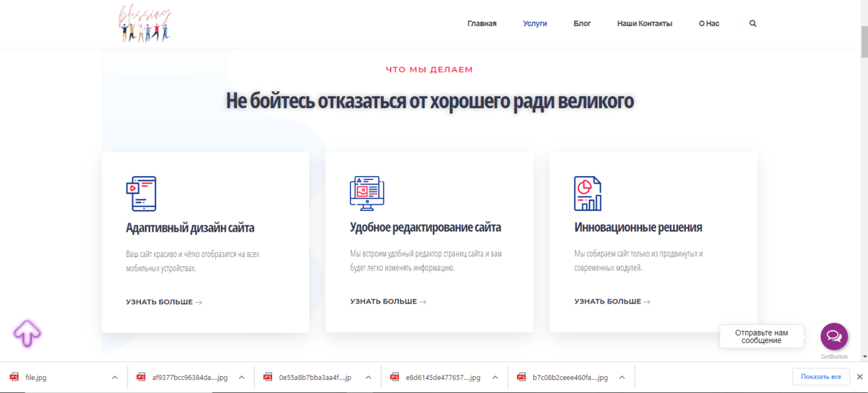Click the e8d6145de477657 jpg file icon
868x393 pixels.
click(x=394, y=377)
